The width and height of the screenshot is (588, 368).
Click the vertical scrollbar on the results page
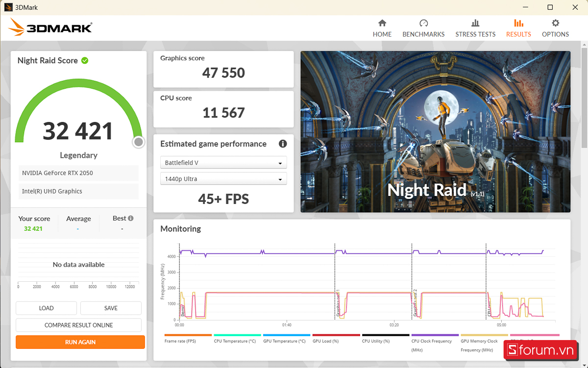pyautogui.click(x=584, y=98)
